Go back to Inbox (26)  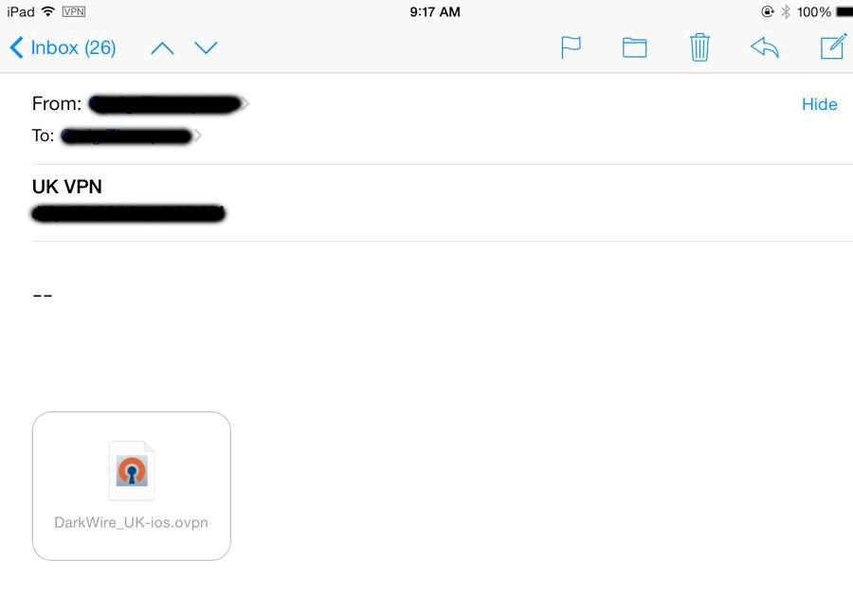(x=63, y=48)
